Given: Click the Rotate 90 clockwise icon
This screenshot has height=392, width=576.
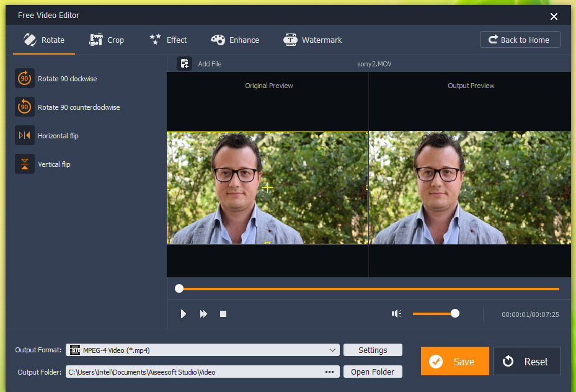Looking at the screenshot, I should [24, 79].
